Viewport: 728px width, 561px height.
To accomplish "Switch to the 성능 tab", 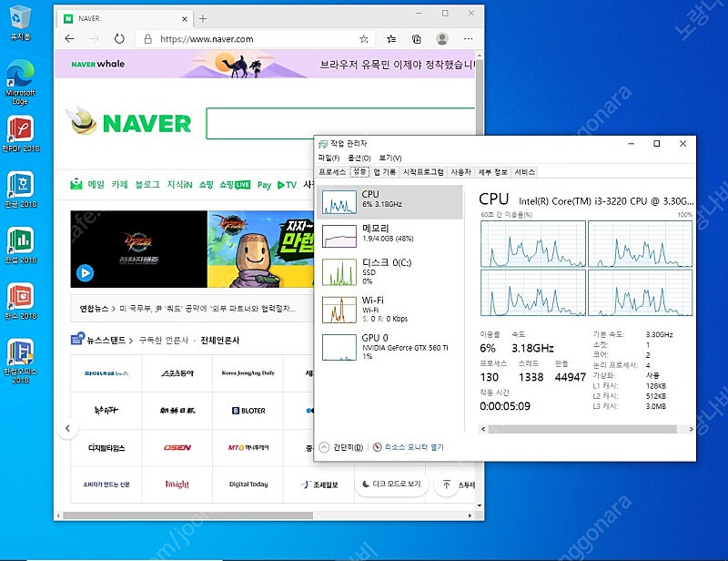I will tap(359, 171).
